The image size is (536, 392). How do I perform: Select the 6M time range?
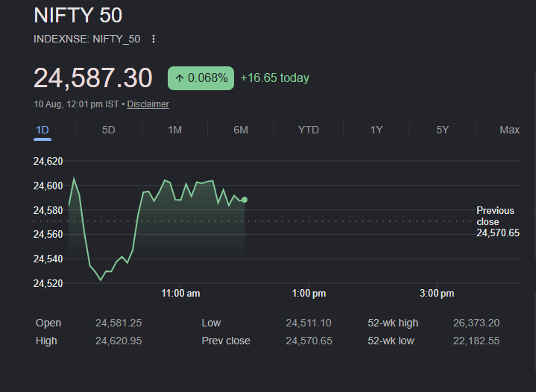point(241,130)
